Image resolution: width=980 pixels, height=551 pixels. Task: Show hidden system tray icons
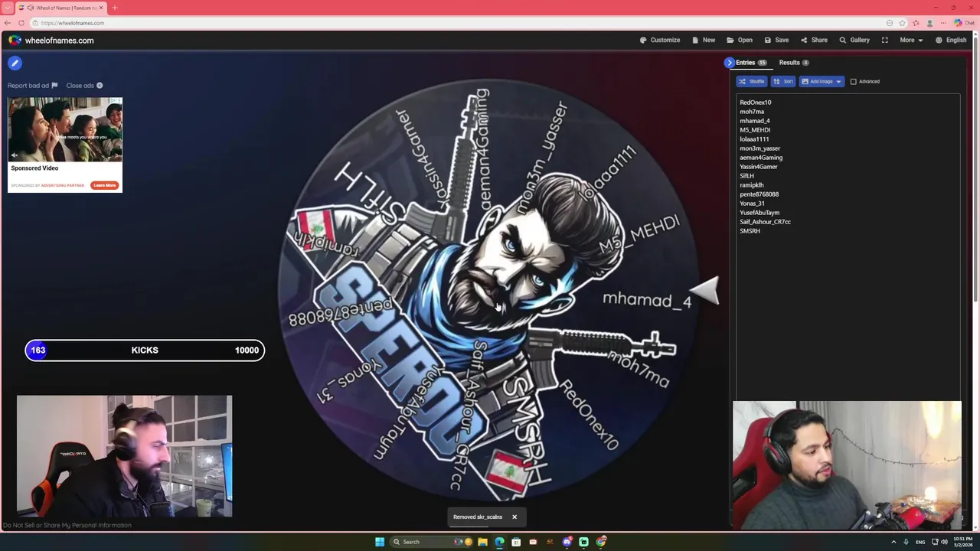pos(893,542)
